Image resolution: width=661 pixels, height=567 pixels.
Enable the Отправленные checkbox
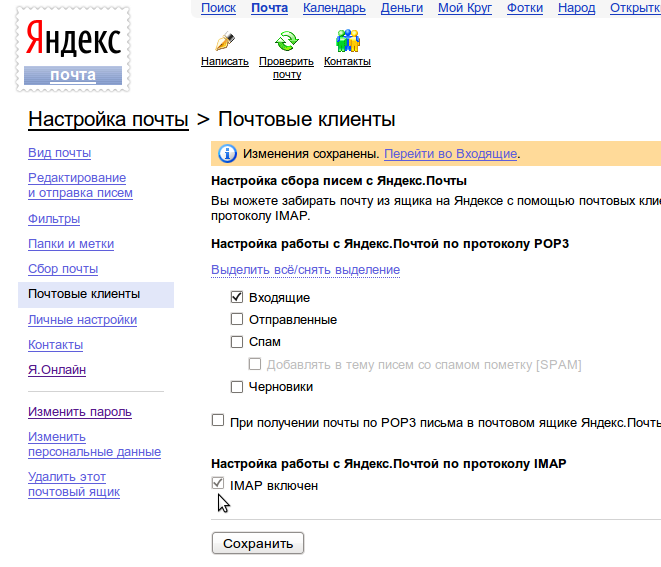coord(237,319)
